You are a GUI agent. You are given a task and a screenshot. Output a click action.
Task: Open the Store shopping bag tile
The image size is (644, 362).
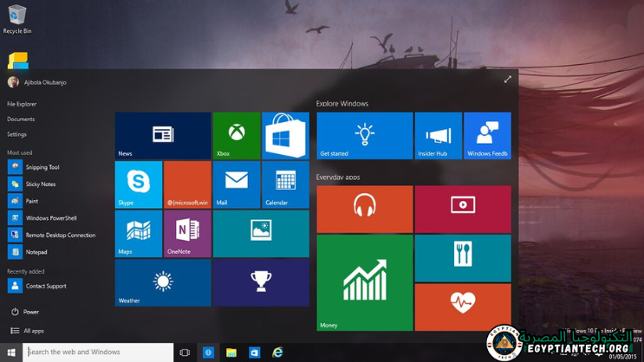tap(285, 135)
